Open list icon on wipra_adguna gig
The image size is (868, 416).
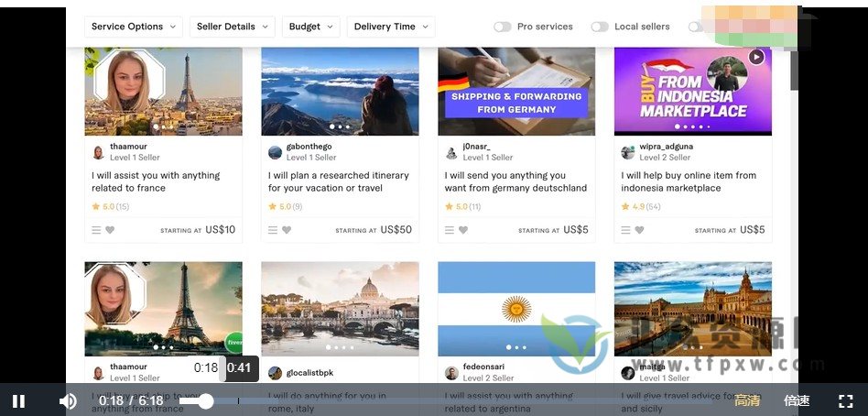[625, 230]
